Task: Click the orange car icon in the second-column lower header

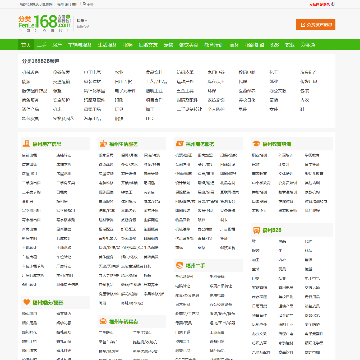Action: [x=103, y=321]
